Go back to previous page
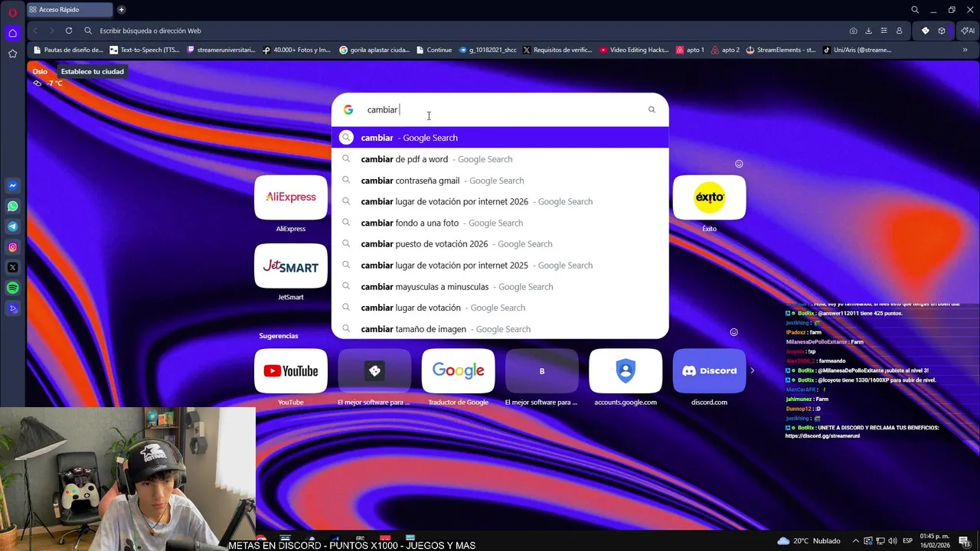Viewport: 980px width, 551px height. click(x=35, y=31)
